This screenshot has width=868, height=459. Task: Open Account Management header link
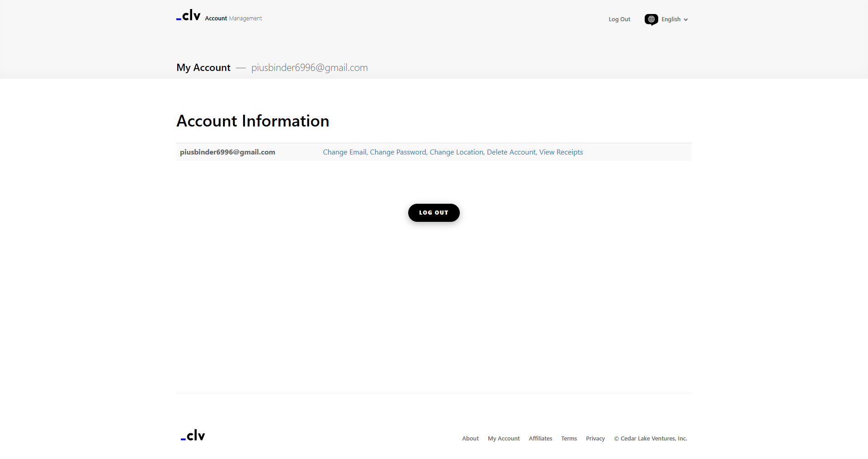233,19
